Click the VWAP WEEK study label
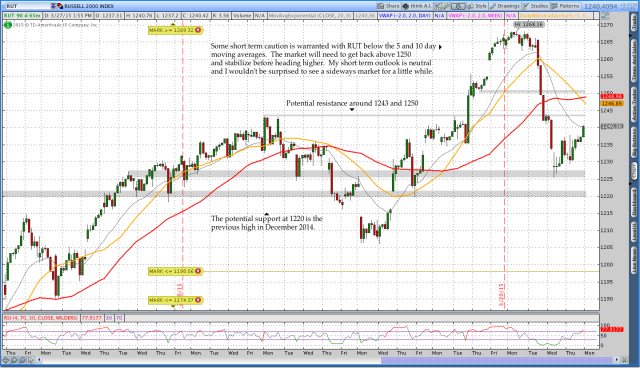This screenshot has width=640, height=368. click(x=476, y=16)
